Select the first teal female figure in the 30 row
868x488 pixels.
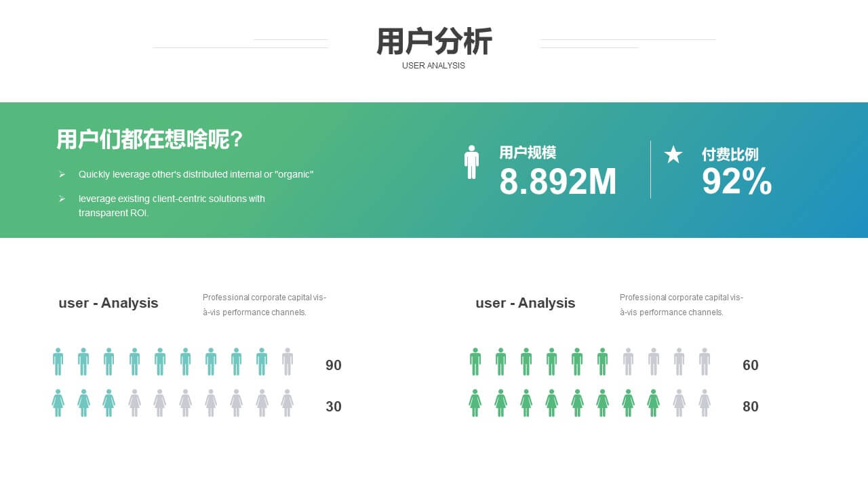(x=58, y=403)
